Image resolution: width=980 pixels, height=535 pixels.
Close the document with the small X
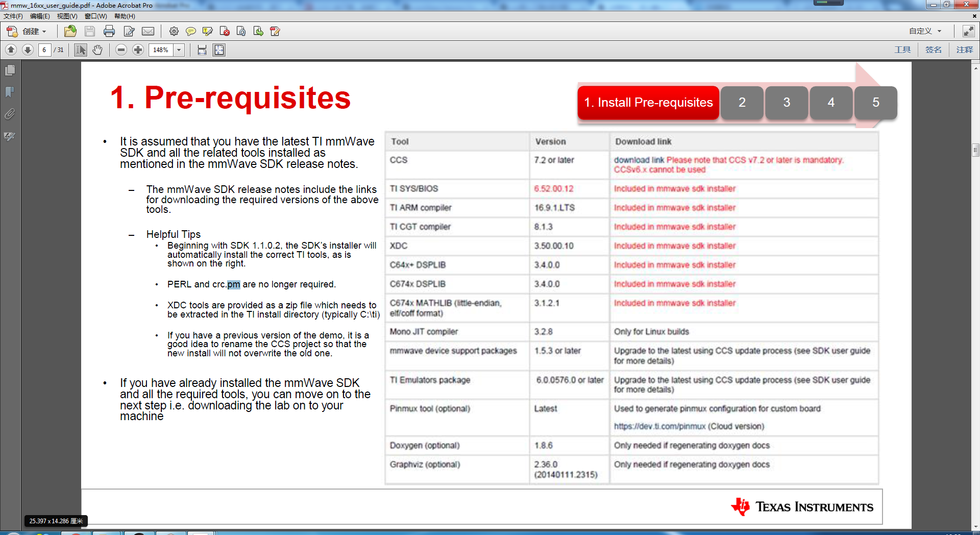[x=974, y=16]
